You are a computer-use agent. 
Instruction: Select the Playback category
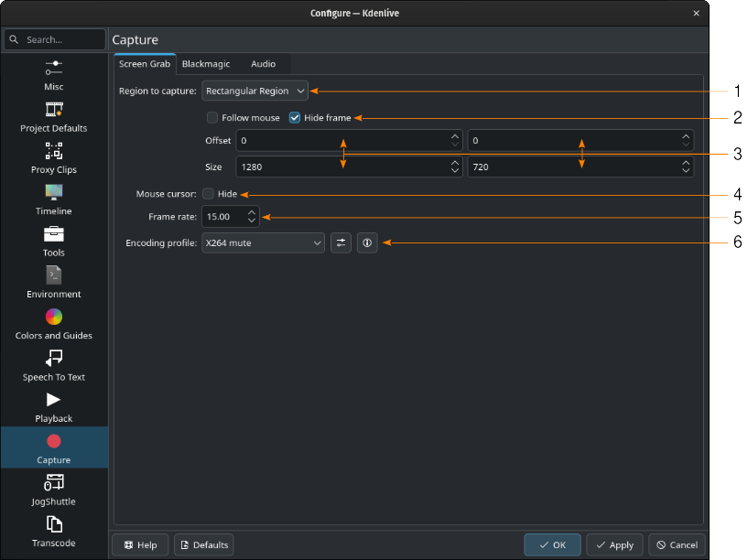(54, 407)
